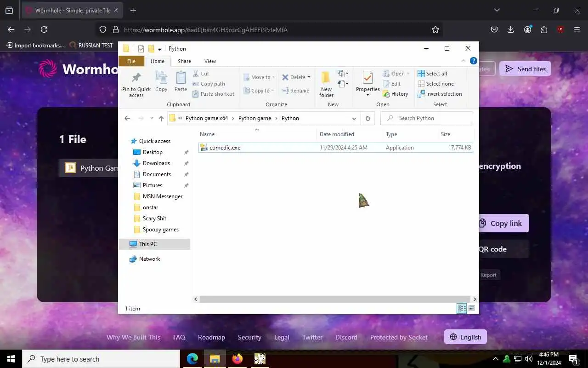Expand the Move to dropdown
Screen dimensions: 588x368
273,77
